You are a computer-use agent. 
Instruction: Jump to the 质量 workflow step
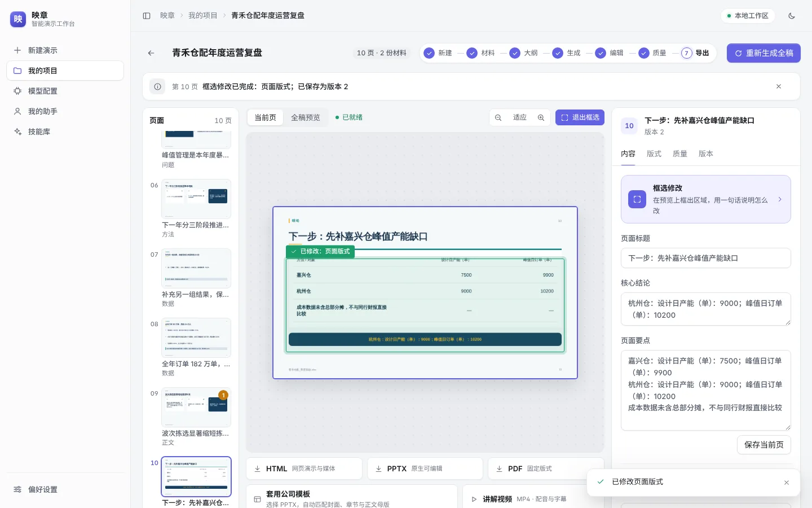point(652,53)
